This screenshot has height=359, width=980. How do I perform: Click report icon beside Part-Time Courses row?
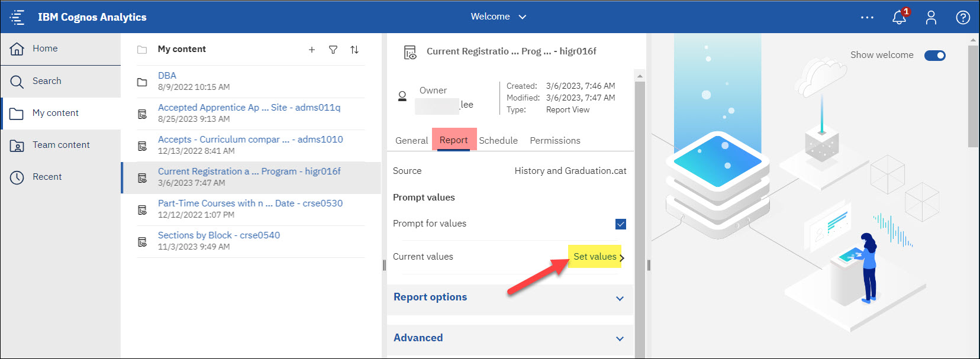click(x=142, y=209)
